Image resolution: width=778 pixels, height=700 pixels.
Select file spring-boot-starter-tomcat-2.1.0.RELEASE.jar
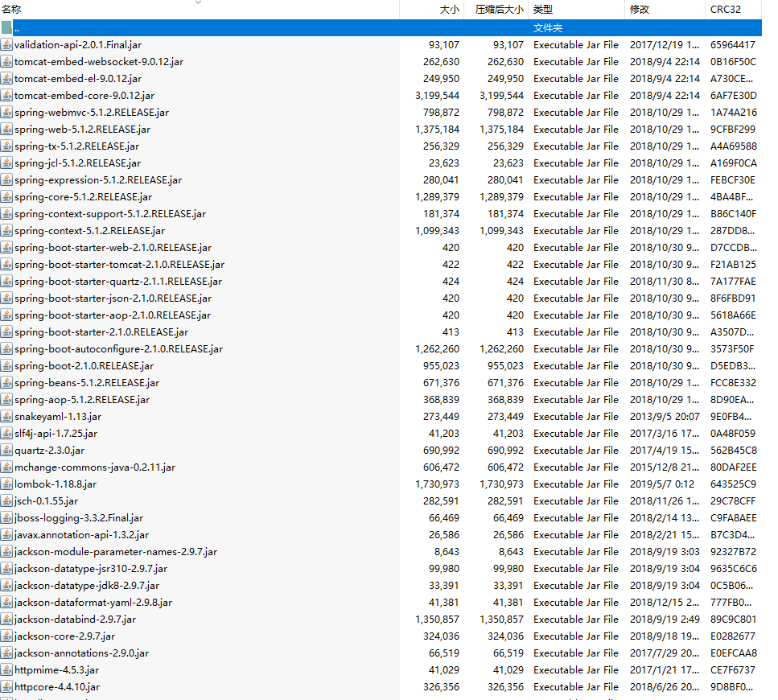click(120, 265)
